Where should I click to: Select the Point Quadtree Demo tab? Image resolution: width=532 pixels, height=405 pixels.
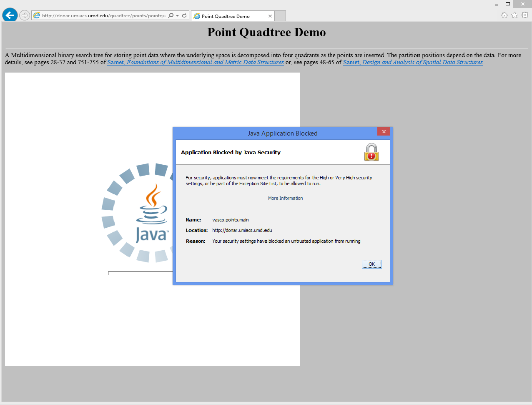click(x=233, y=16)
